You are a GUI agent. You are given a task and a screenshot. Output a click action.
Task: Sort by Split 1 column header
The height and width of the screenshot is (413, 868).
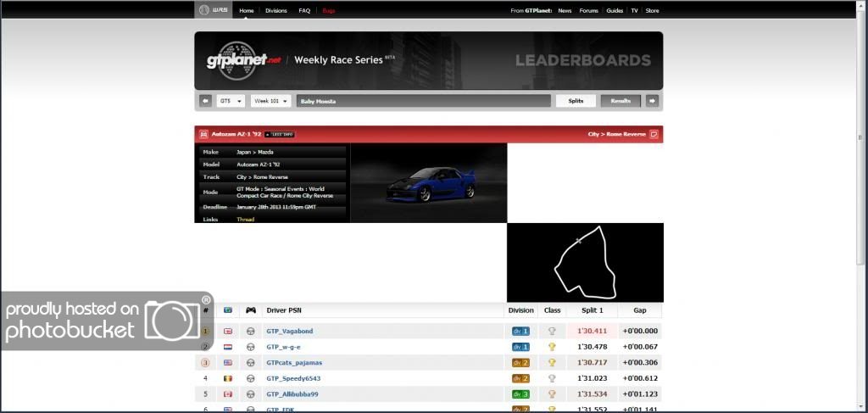[x=593, y=310]
